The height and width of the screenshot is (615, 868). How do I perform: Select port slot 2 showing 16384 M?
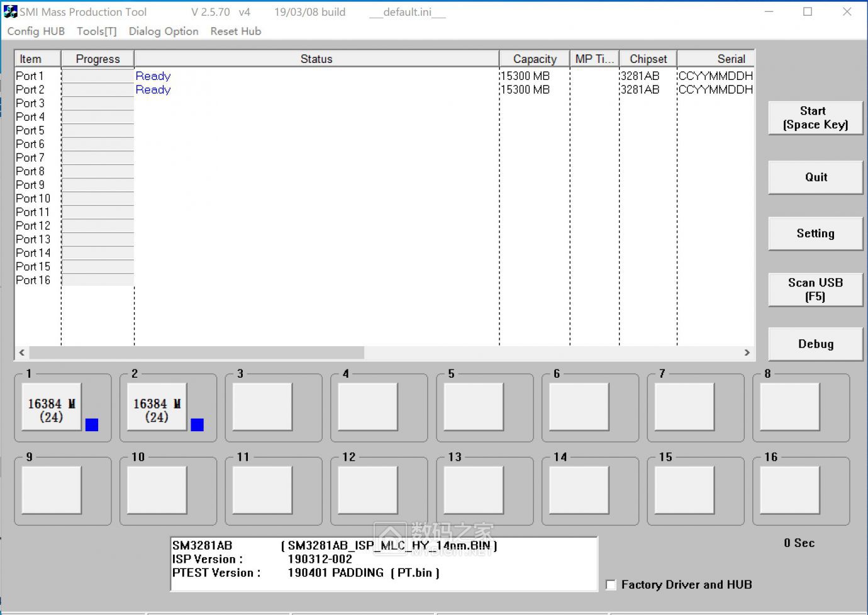tap(157, 407)
